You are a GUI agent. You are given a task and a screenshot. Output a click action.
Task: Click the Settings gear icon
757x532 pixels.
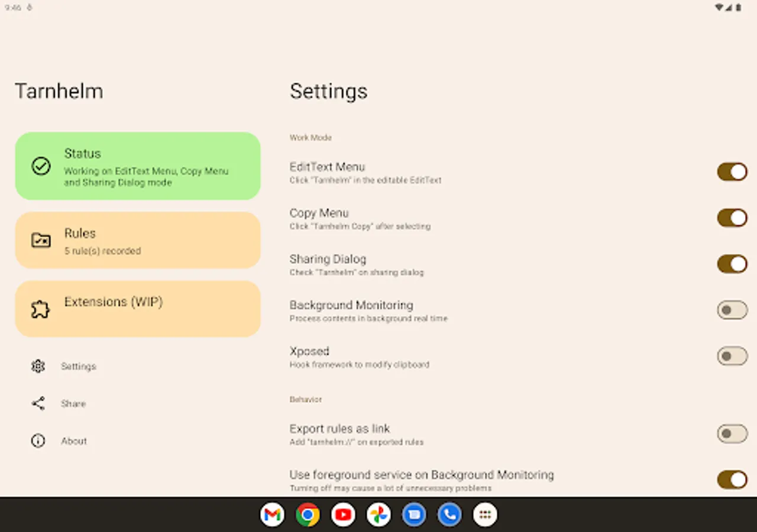point(38,366)
